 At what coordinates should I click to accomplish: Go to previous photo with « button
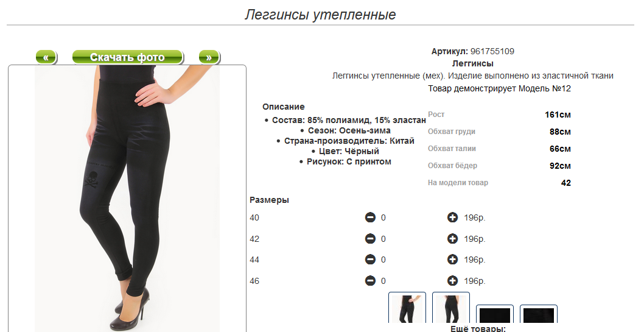tap(46, 57)
